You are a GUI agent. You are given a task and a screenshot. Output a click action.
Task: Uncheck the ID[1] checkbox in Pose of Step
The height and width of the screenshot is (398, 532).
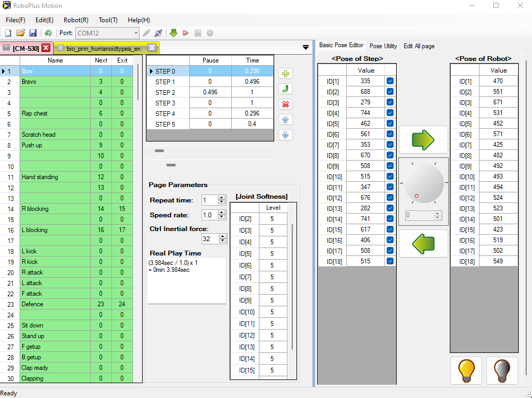point(390,81)
